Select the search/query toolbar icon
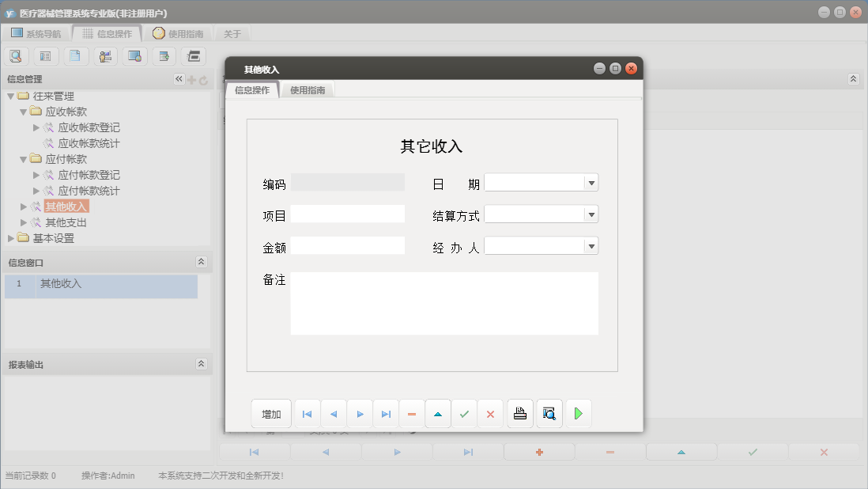Viewport: 868px width, 489px height. (x=16, y=56)
